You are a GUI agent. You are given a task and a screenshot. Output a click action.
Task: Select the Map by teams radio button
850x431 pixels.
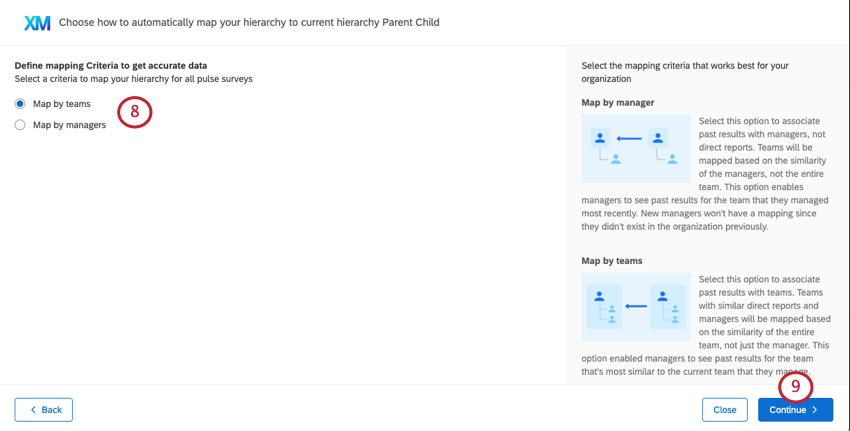tap(20, 103)
